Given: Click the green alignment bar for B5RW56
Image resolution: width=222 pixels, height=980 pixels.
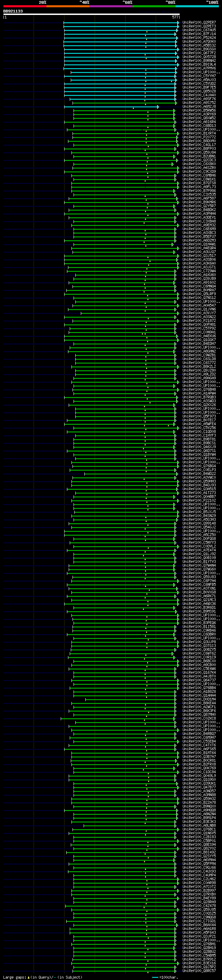Looking at the screenshot, I should (x=125, y=111).
